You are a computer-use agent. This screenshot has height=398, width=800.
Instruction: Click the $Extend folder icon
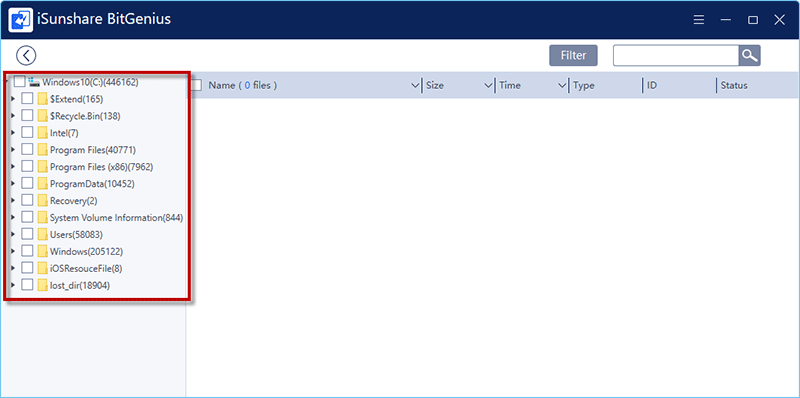click(42, 98)
